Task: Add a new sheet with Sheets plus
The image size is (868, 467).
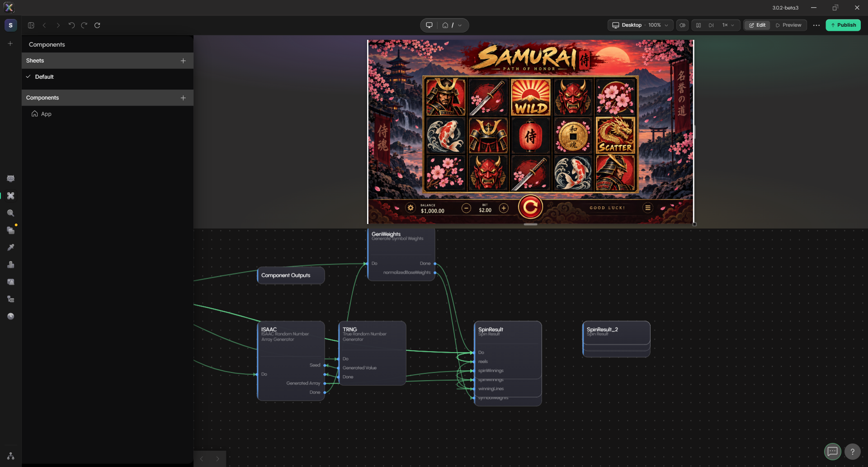Action: tap(183, 61)
